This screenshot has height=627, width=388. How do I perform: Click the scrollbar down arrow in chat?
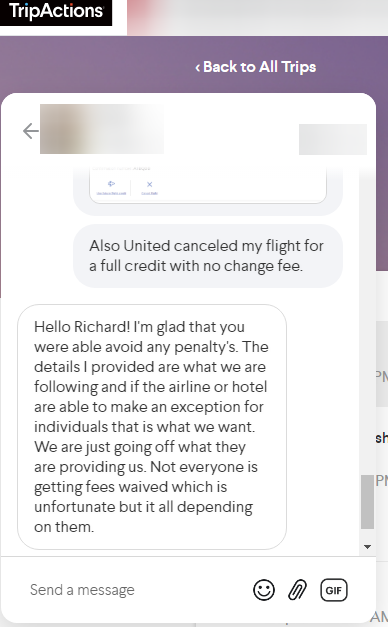click(368, 547)
